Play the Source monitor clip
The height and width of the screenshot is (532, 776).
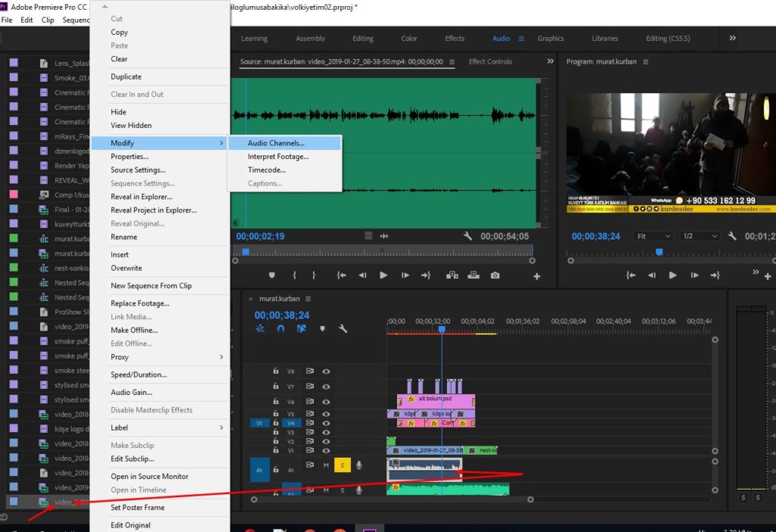pos(383,275)
